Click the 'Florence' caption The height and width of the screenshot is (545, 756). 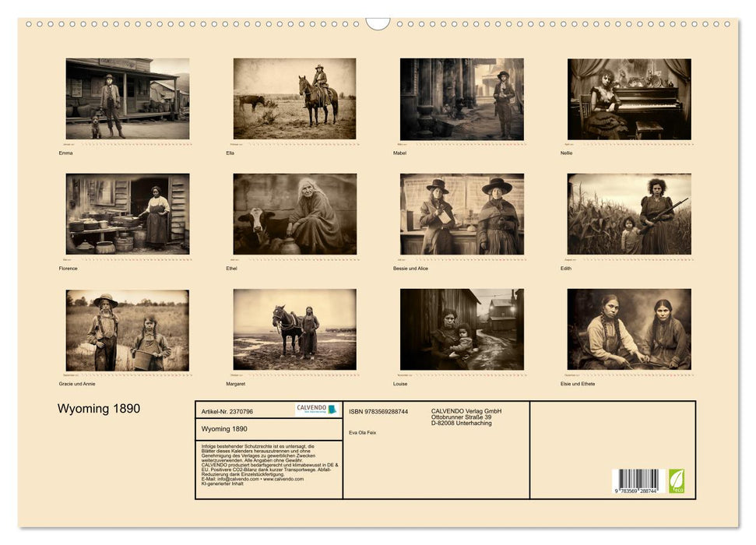(68, 268)
